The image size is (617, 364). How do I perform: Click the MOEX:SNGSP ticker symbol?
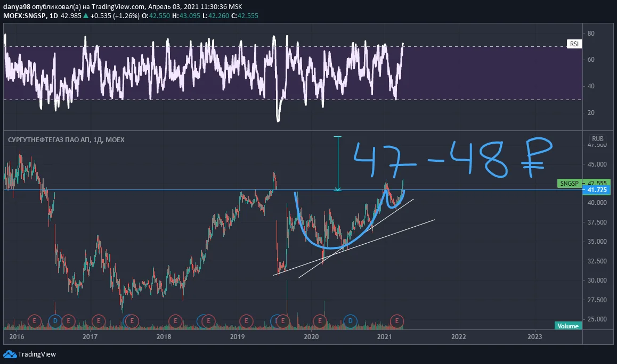click(25, 16)
